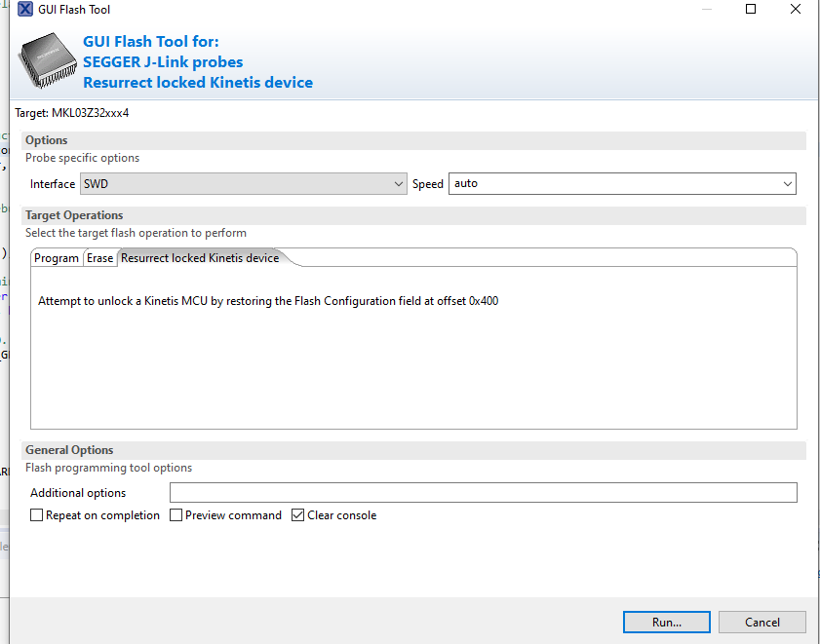This screenshot has width=820, height=644.
Task: Click the MCUXpresso X icon in title bar
Action: pos(25,10)
